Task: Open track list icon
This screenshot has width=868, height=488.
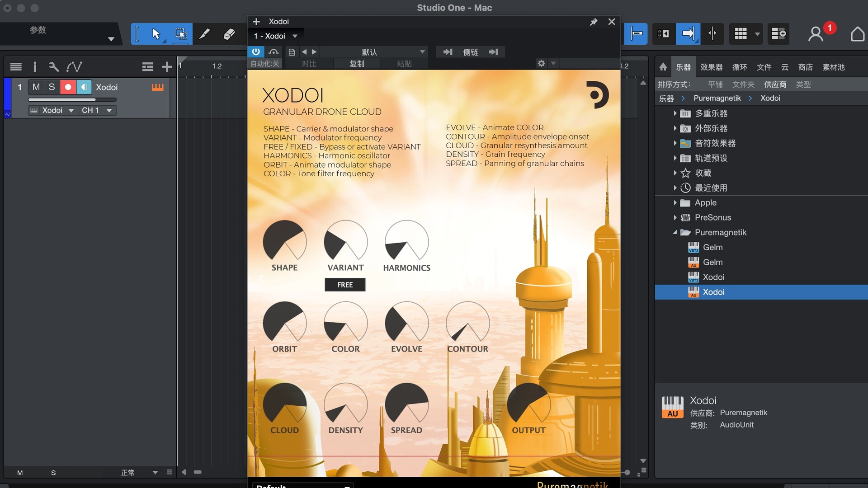Action: pyautogui.click(x=16, y=67)
